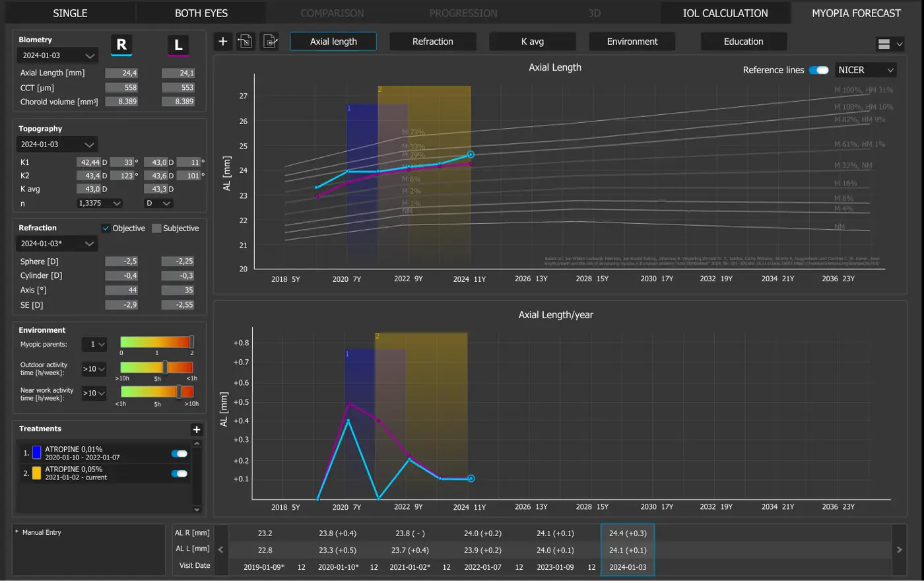Toggle the ATROPINE 0,01% treatment switch
The height and width of the screenshot is (583, 924).
tap(179, 454)
